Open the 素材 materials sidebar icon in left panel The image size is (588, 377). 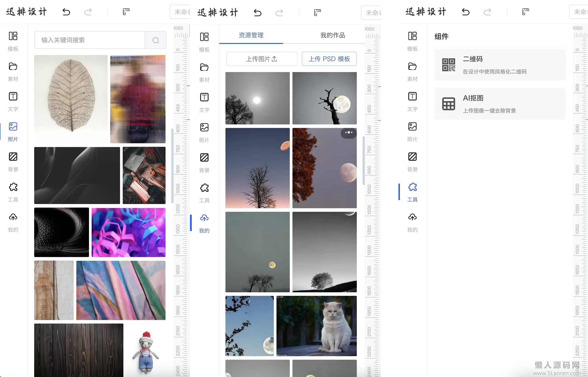pos(13,67)
